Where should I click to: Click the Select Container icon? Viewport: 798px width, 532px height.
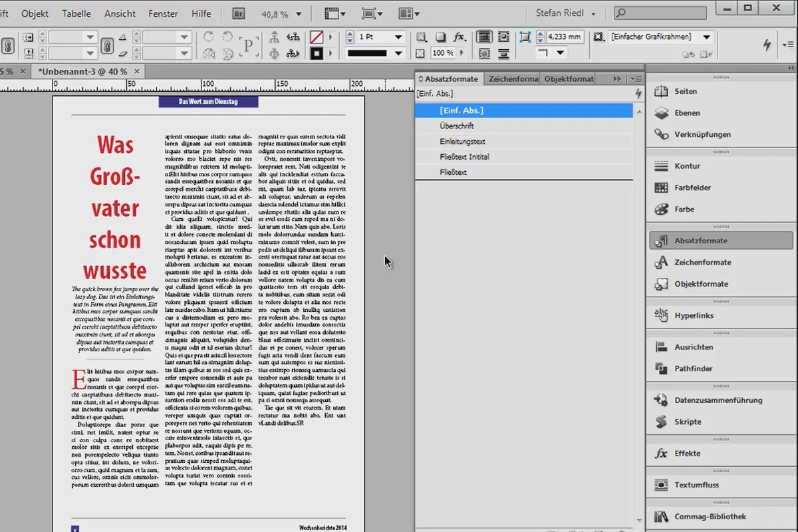point(274,37)
